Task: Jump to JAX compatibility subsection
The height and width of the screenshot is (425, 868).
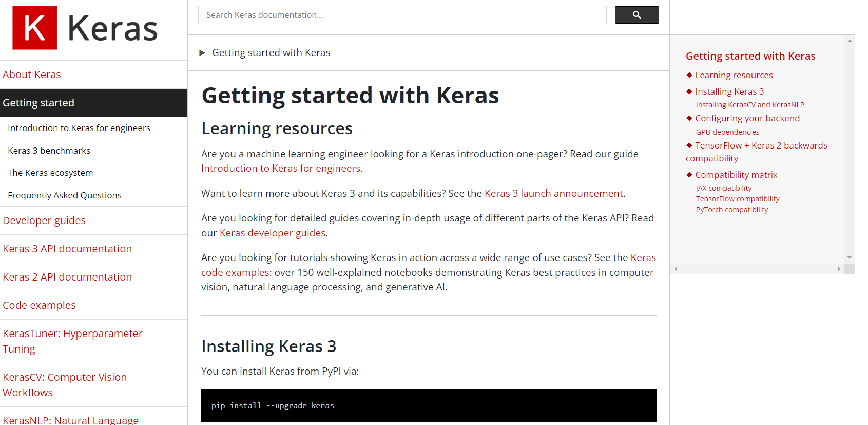Action: (724, 188)
